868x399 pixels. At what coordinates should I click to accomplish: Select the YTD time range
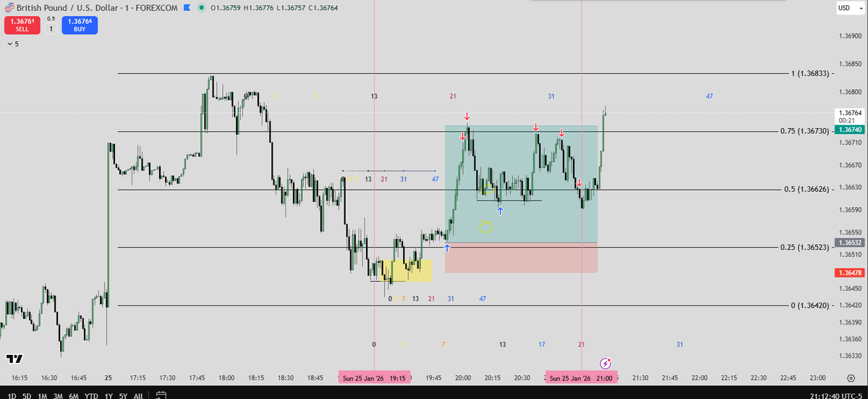tap(91, 395)
